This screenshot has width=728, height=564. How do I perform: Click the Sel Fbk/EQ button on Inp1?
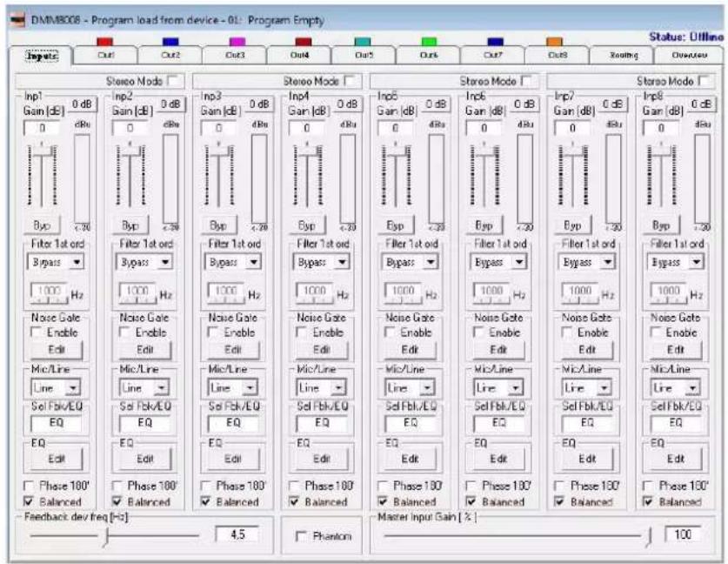(57, 423)
